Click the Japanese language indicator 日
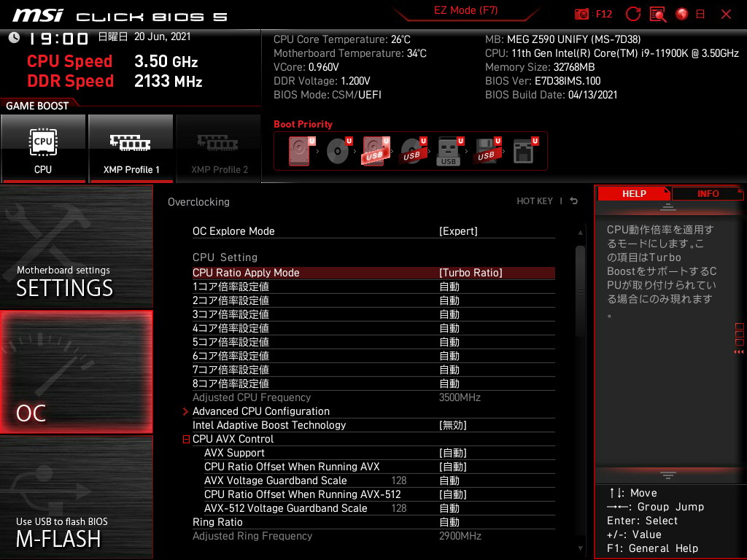The width and height of the screenshot is (747, 560). (700, 15)
